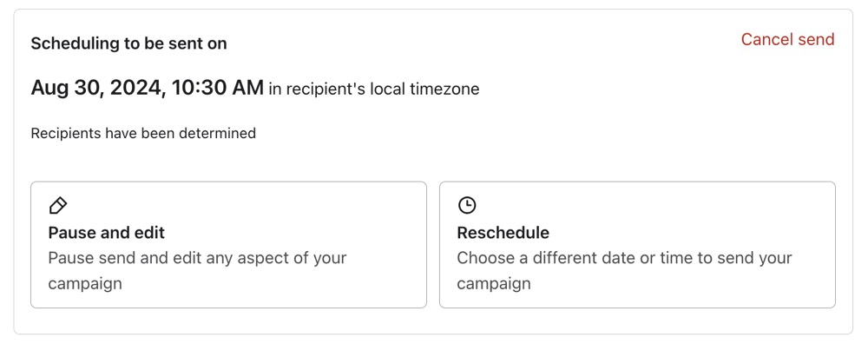Click 'in recipient's local timezone' text
Image resolution: width=868 pixels, height=344 pixels.
[x=373, y=89]
